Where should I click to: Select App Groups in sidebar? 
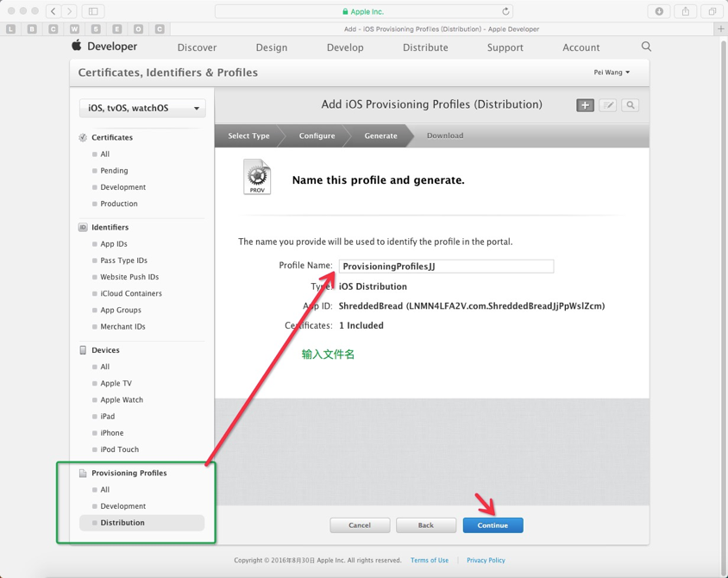click(x=121, y=310)
